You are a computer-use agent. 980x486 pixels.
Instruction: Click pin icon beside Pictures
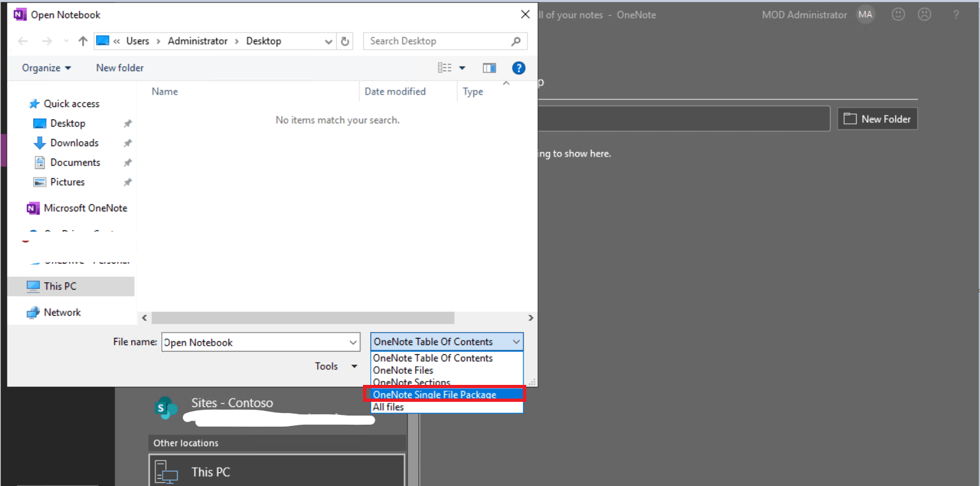click(x=127, y=182)
